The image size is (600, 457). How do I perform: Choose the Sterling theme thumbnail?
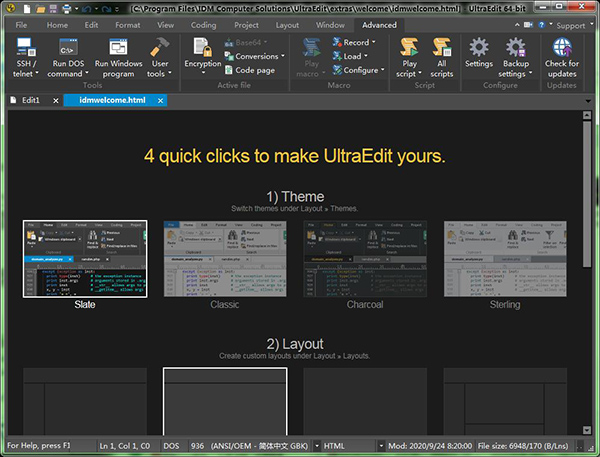505,259
